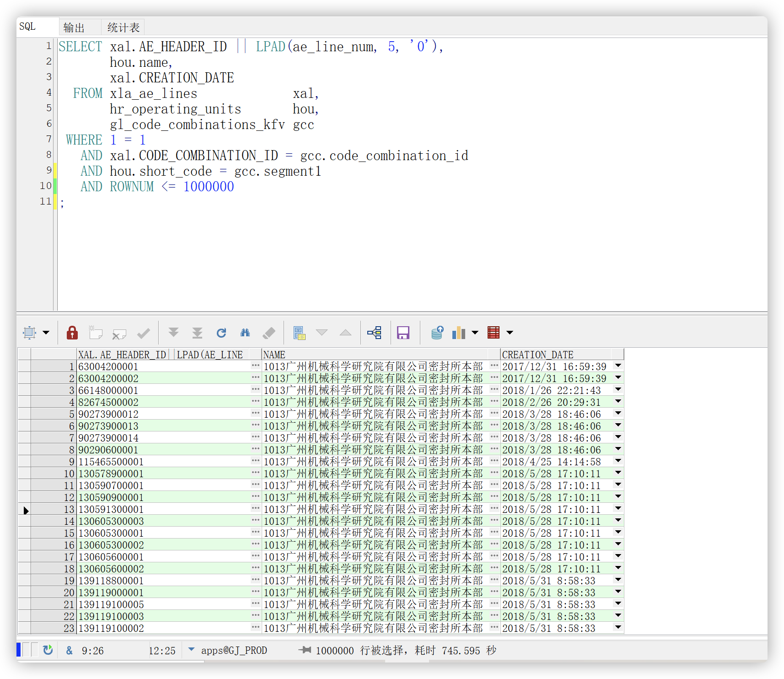Screen dimensions: 784x679
Task: Click the bar chart icon in the toolbar
Action: point(459,333)
